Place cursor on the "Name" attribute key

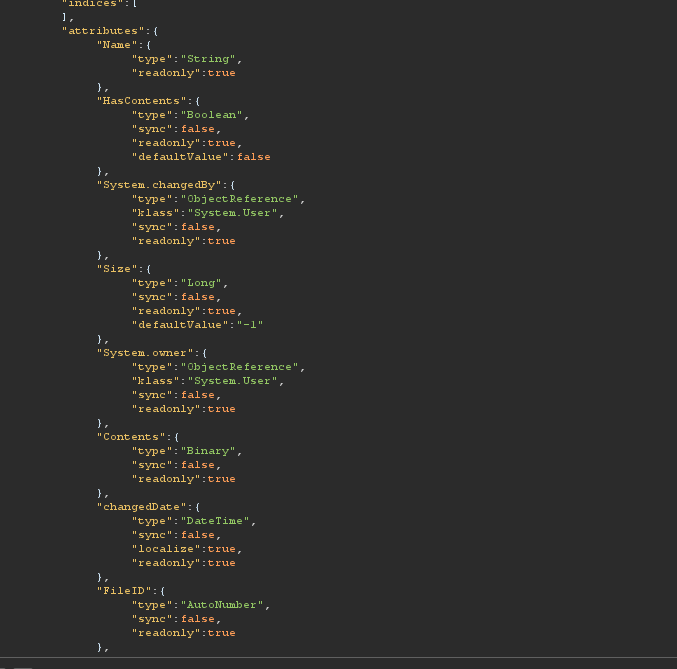[120, 45]
